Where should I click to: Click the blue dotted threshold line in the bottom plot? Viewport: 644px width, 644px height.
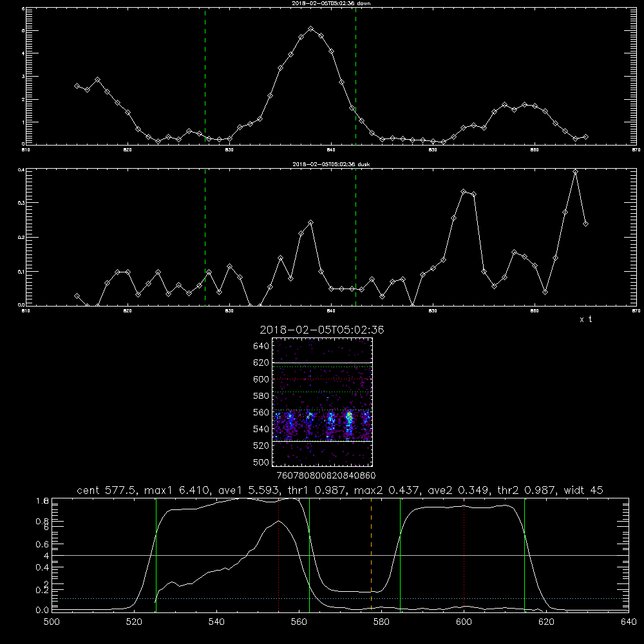340,598
